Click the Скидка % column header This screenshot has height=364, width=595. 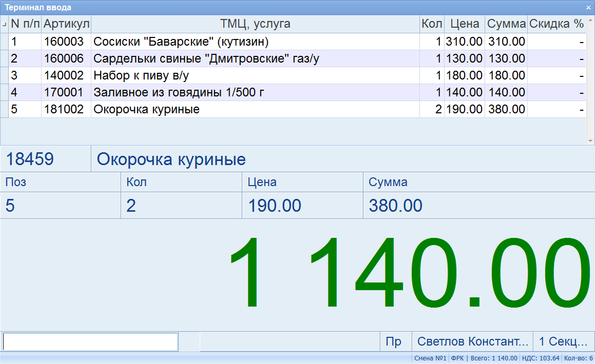557,24
